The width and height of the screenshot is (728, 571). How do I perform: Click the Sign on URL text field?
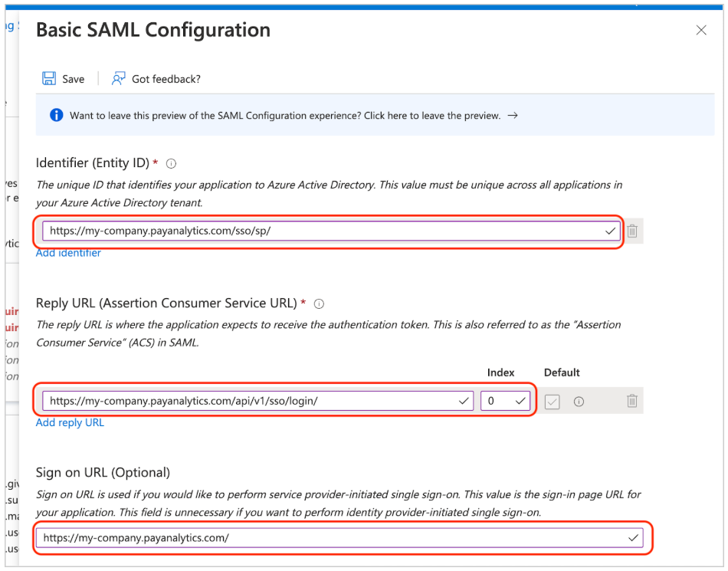(330, 538)
